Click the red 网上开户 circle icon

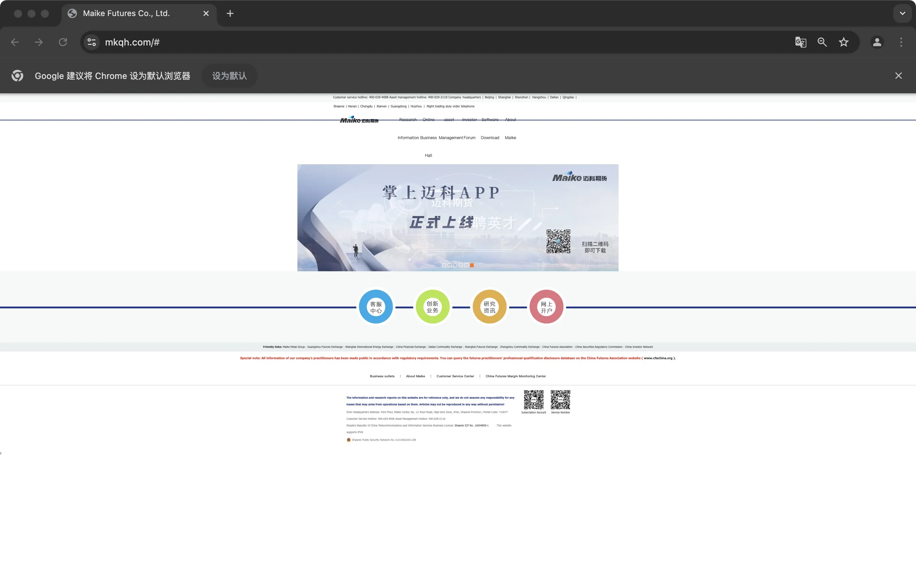[x=546, y=307]
